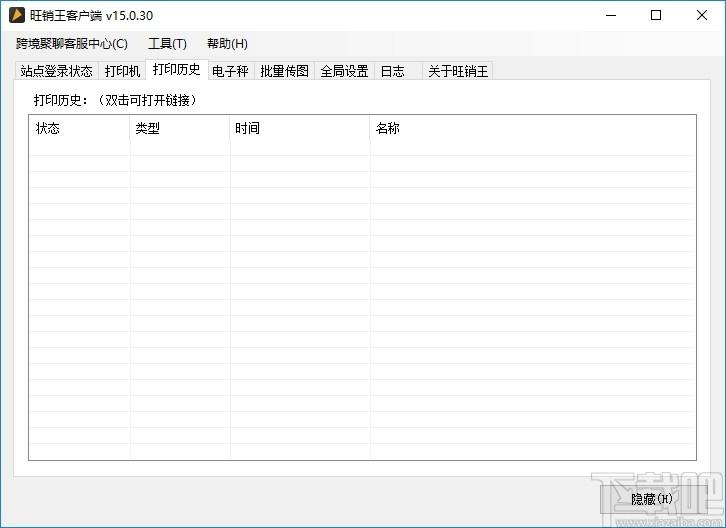Open the 跨境聚聊客服中心(C) menu
The image size is (726, 528).
coord(72,44)
